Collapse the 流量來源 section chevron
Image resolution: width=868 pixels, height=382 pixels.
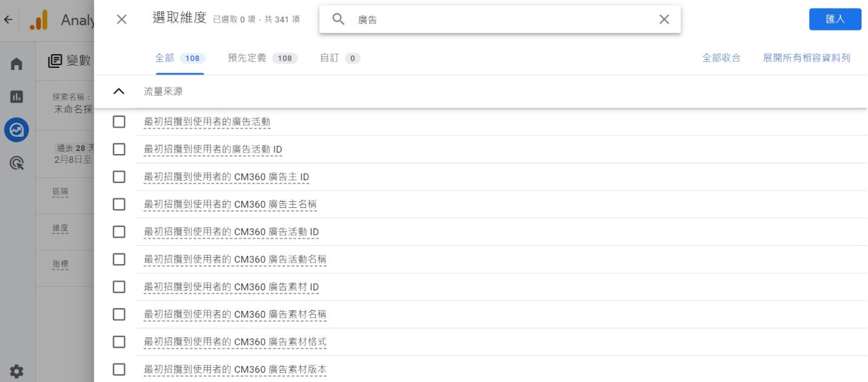click(x=119, y=91)
